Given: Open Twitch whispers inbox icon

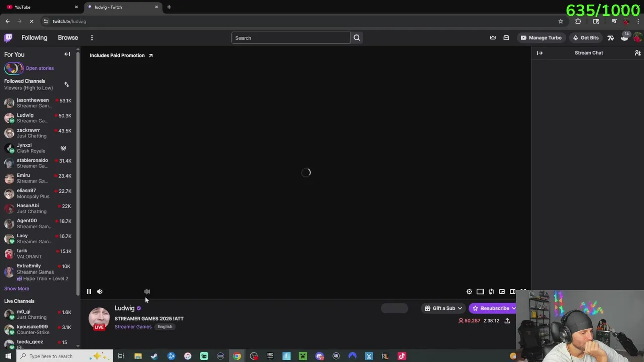Looking at the screenshot, I should pos(506,38).
